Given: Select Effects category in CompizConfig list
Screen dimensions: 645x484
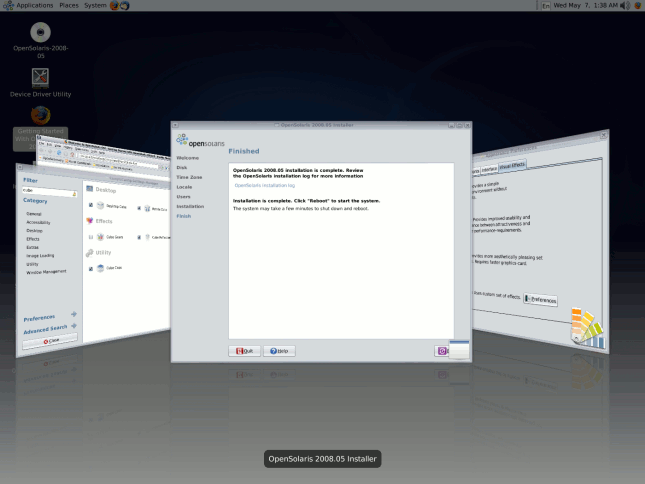Looking at the screenshot, I should 33,239.
